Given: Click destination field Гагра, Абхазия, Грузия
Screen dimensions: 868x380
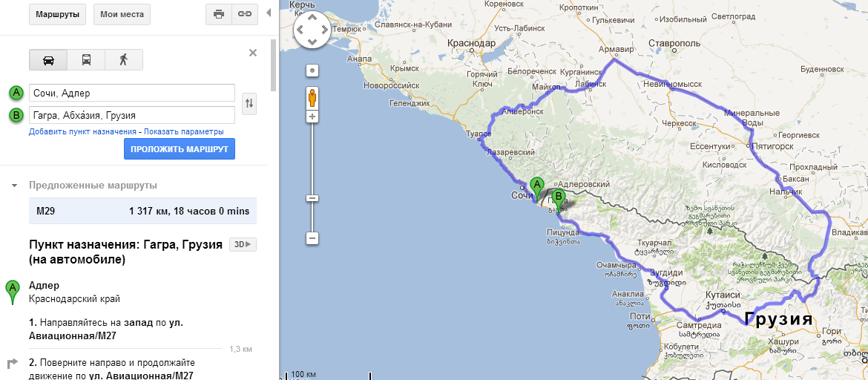Looking at the screenshot, I should coord(132,115).
